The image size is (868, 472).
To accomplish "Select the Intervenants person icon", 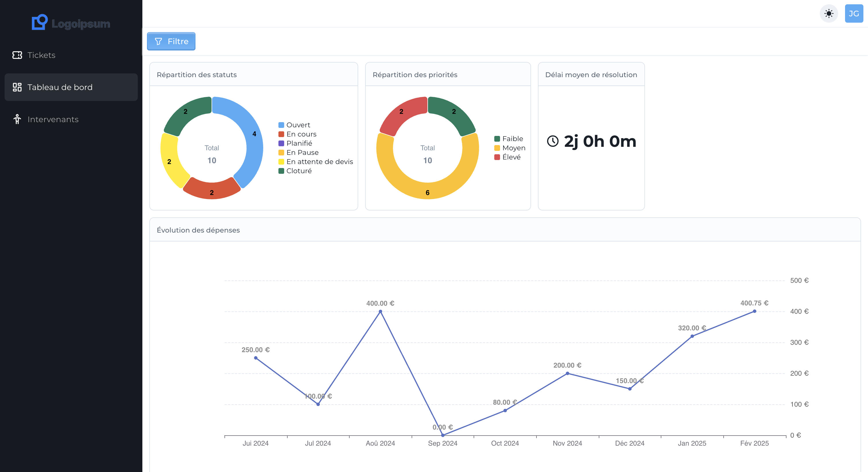I will [18, 119].
